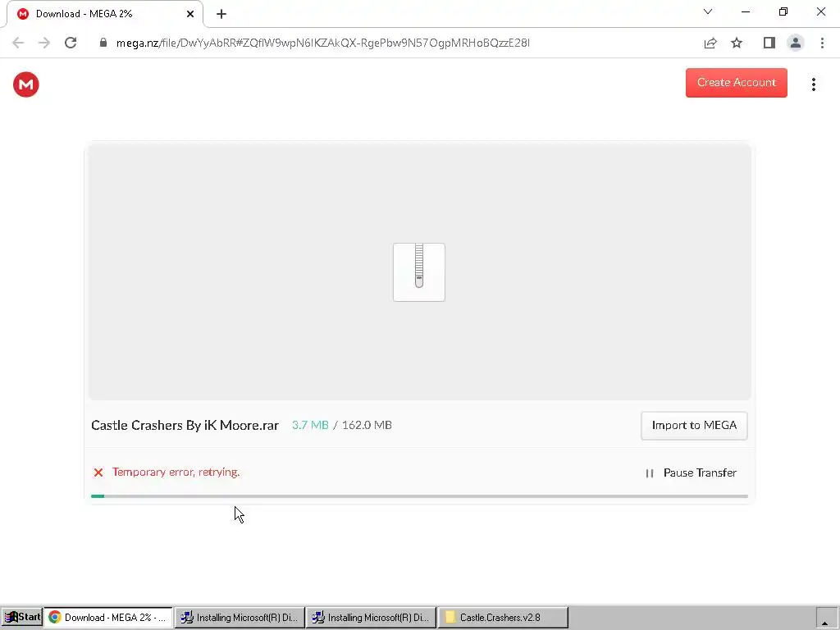Show hidden system tray icons
Viewport: 840px width, 630px height.
(x=824, y=620)
